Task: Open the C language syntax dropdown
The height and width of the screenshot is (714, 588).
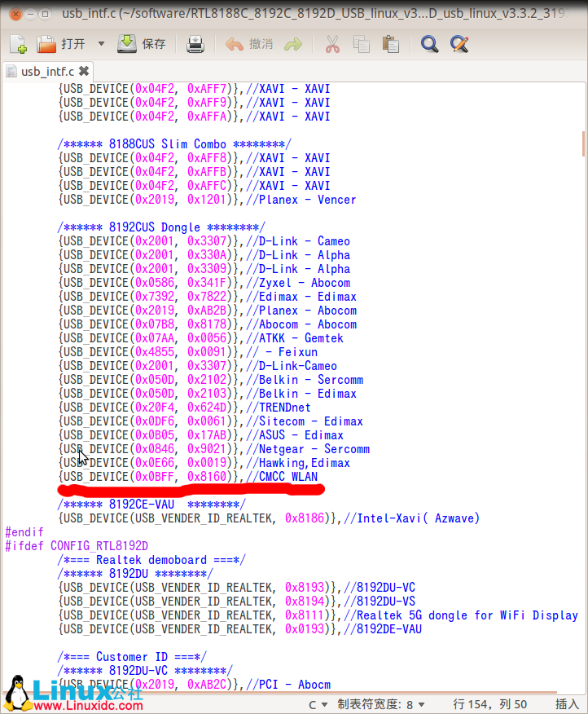Action: (x=318, y=704)
